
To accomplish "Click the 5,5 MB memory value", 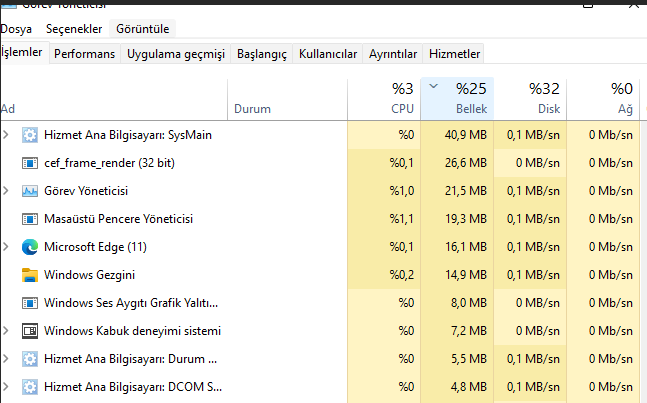I will 469,359.
